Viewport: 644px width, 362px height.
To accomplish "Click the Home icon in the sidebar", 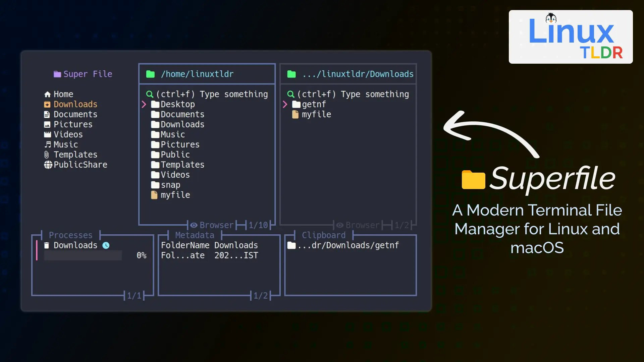I will pos(48,94).
